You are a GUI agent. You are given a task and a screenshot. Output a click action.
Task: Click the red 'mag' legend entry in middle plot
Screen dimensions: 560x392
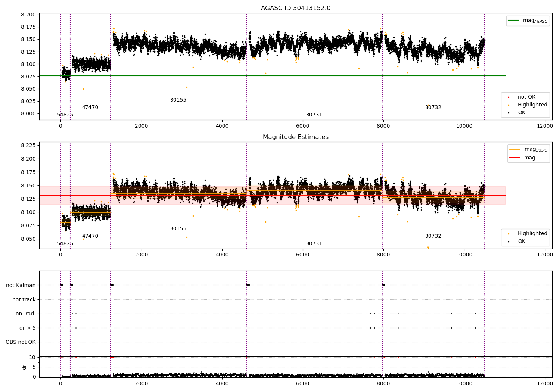pos(523,158)
